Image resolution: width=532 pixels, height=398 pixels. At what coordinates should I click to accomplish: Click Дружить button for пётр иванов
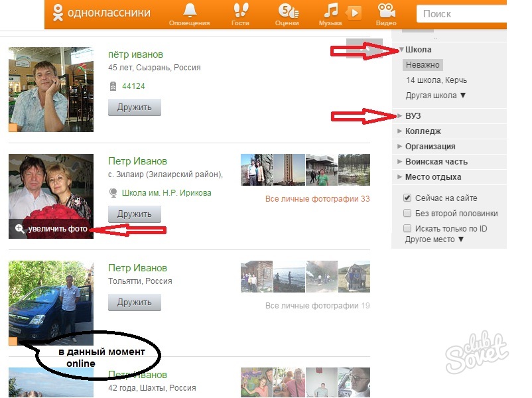(135, 107)
